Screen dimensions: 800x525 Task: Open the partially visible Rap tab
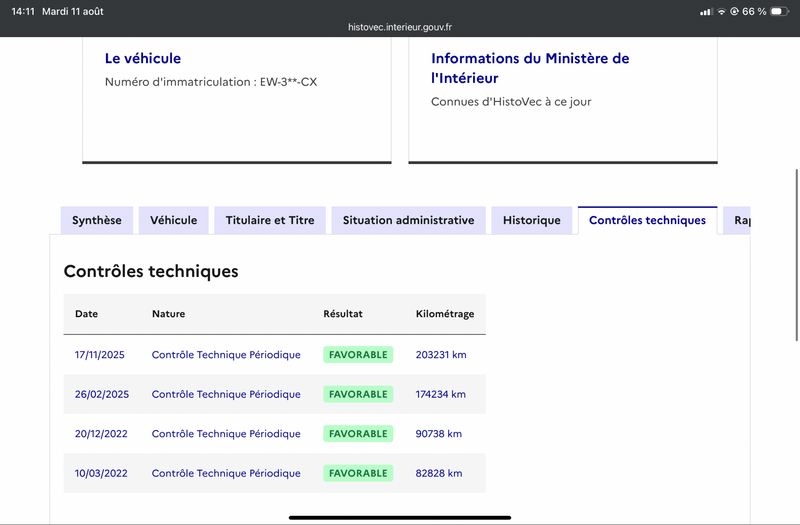(x=737, y=220)
